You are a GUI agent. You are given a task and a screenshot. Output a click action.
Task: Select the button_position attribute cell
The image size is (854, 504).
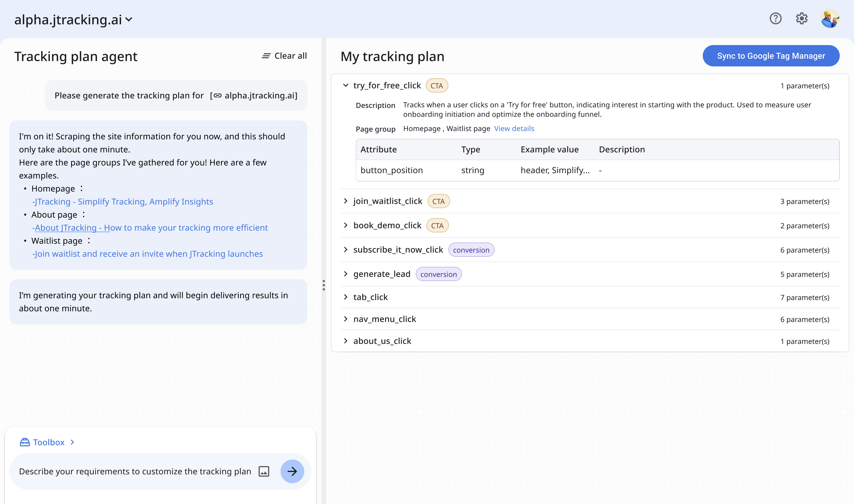pos(392,170)
